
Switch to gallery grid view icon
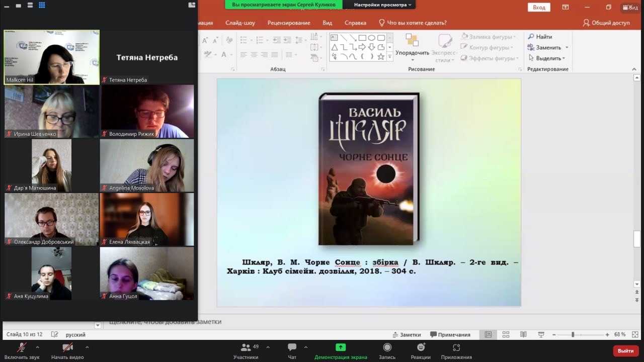click(x=42, y=5)
